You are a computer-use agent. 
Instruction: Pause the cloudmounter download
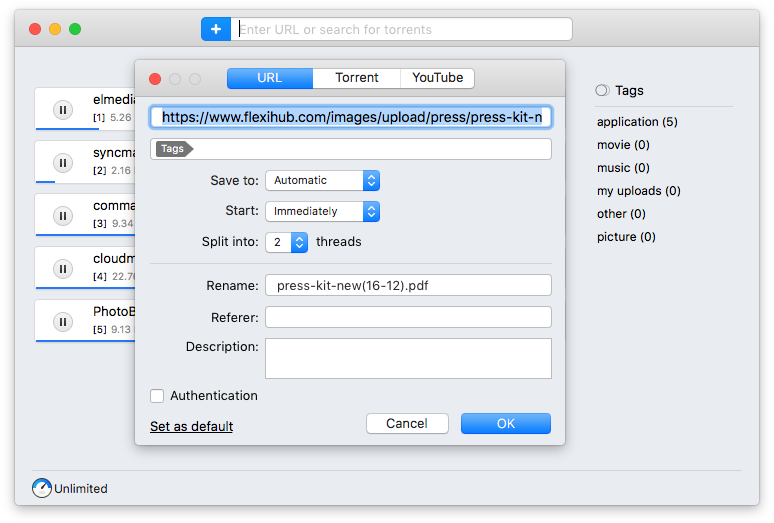(62, 268)
